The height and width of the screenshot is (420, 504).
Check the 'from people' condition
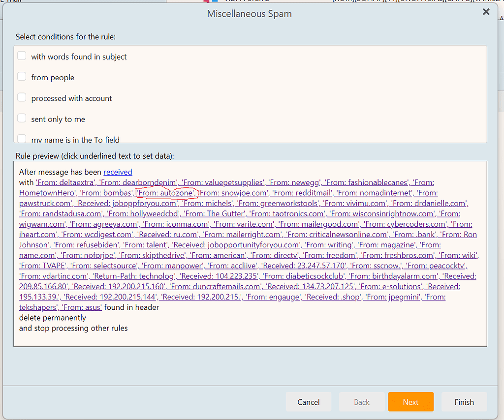pyautogui.click(x=22, y=76)
